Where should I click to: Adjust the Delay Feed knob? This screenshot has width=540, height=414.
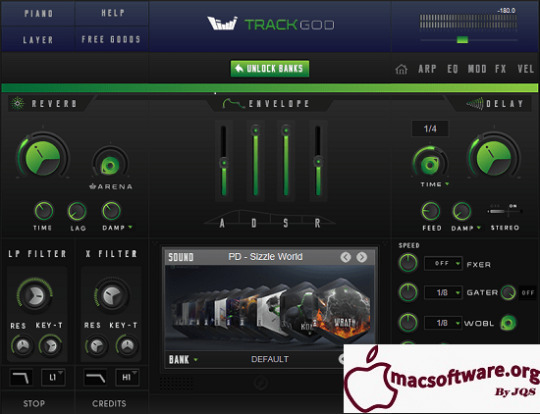[430, 211]
